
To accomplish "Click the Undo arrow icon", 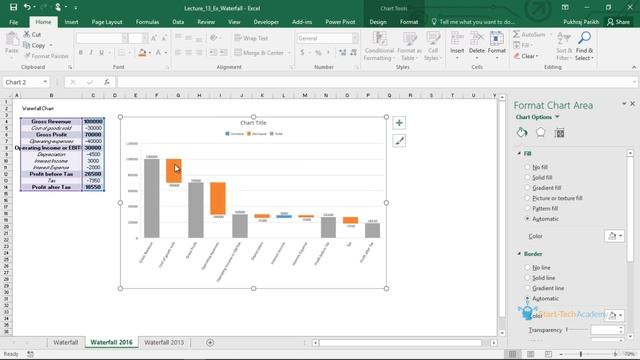I will 27,7.
